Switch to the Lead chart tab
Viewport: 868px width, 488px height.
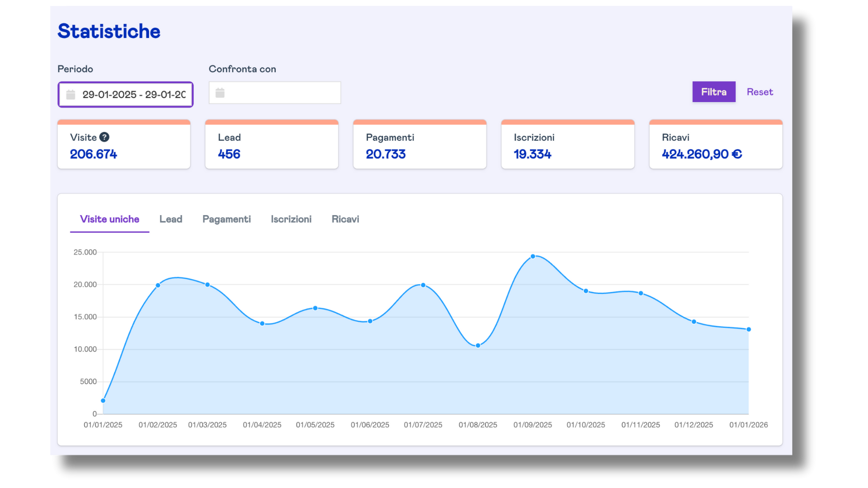click(171, 219)
